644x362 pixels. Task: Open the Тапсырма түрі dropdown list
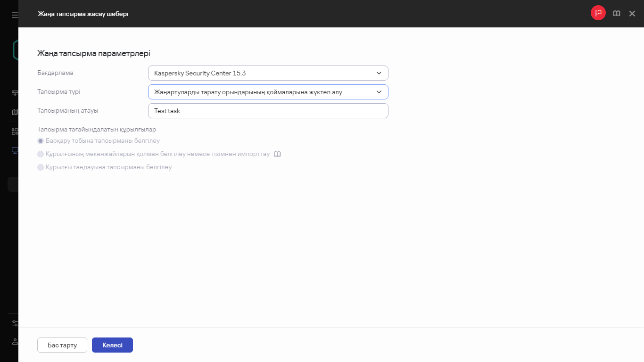click(x=268, y=92)
